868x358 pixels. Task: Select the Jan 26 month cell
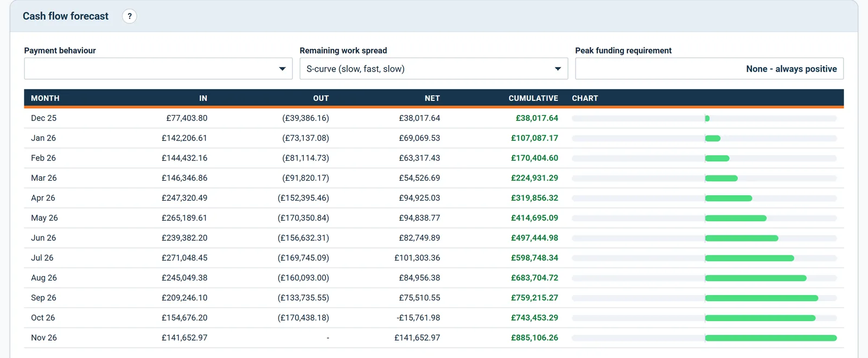[x=43, y=138]
